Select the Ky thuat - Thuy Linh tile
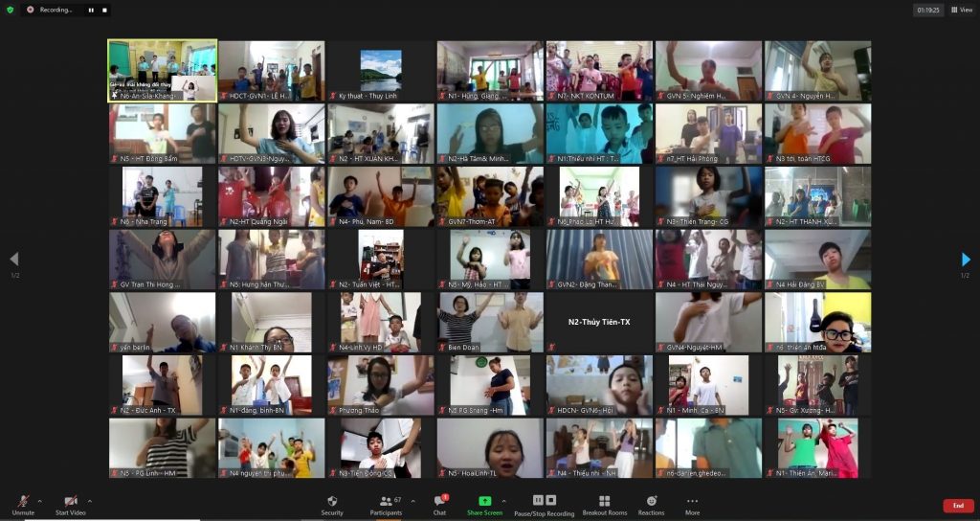Viewport: 980px width, 521px height. (x=381, y=71)
